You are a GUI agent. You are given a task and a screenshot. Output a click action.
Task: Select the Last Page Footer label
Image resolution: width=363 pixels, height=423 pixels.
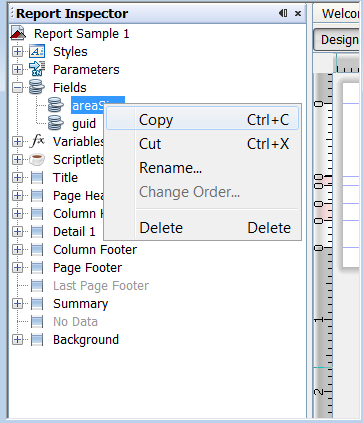click(101, 286)
